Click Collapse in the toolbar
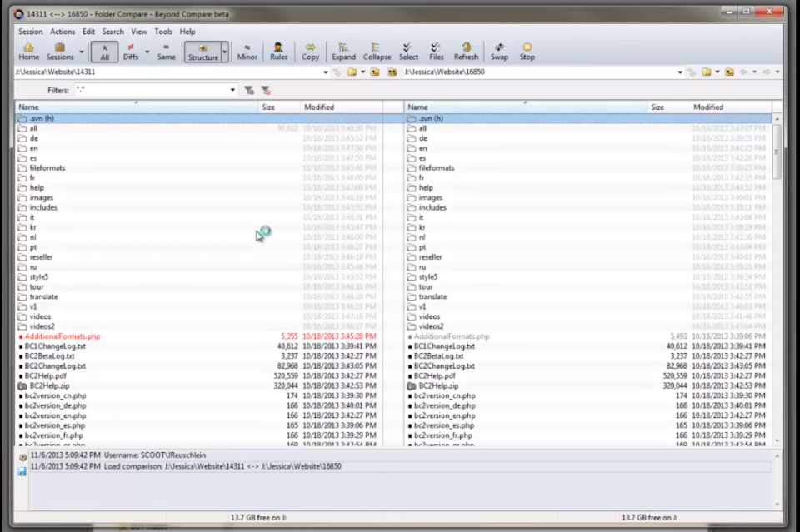Screen dimensions: 800x532 tap(377, 50)
